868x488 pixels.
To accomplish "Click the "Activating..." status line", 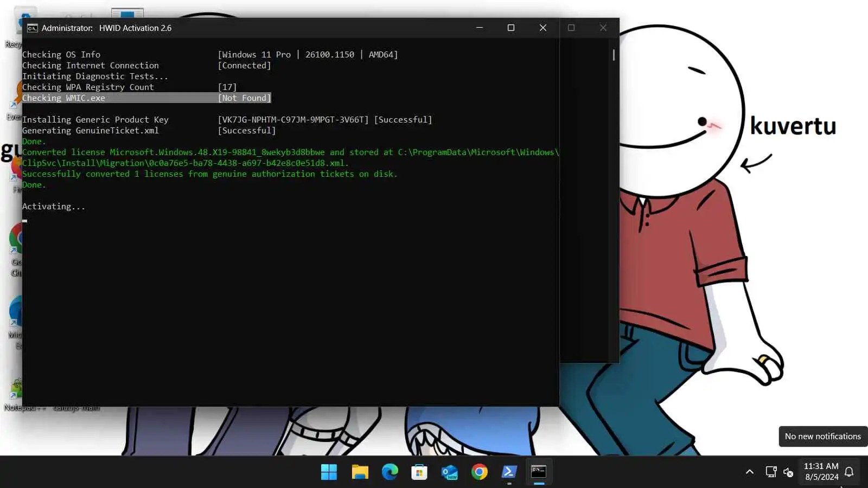I will (x=54, y=207).
